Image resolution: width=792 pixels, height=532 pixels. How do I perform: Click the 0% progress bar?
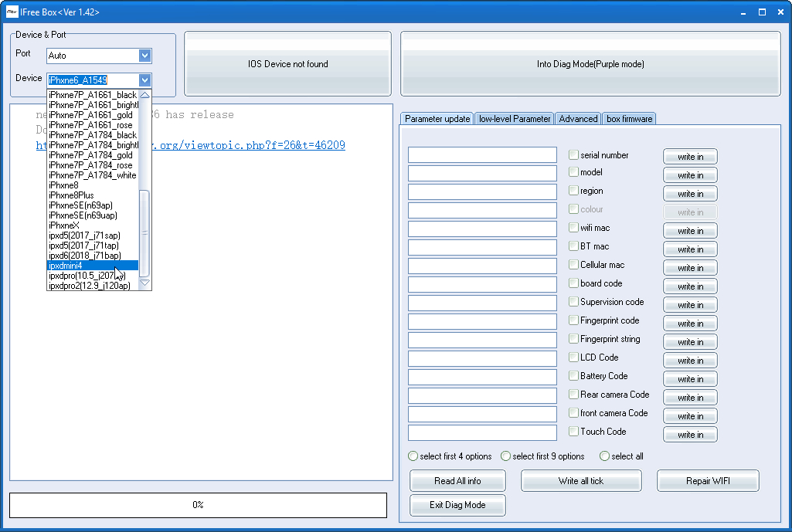pyautogui.click(x=198, y=505)
